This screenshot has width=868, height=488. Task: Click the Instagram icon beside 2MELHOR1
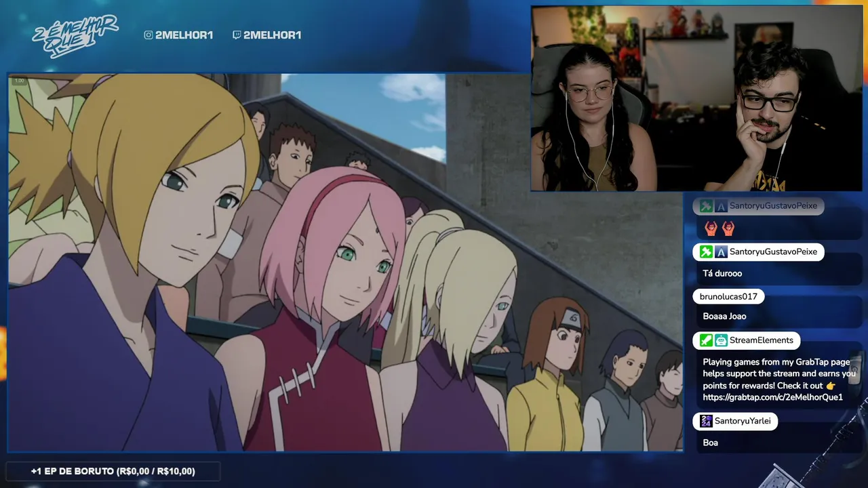149,35
